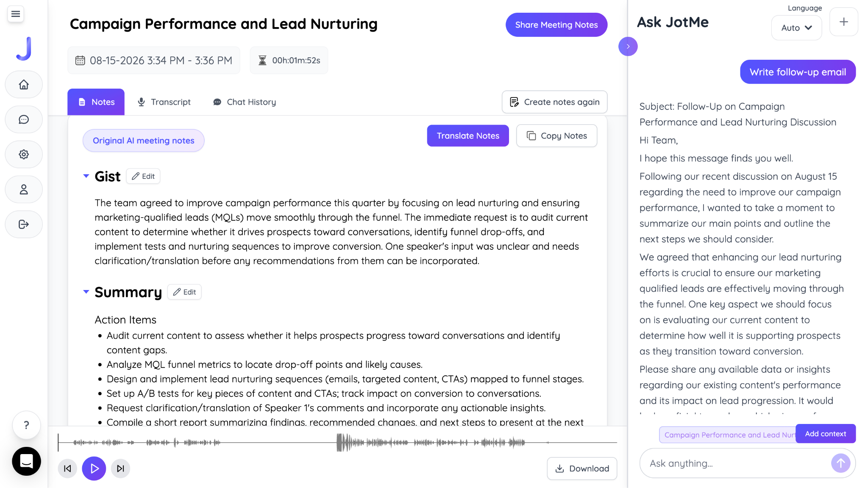Click 'Hi Team,' in the email

pos(658,140)
